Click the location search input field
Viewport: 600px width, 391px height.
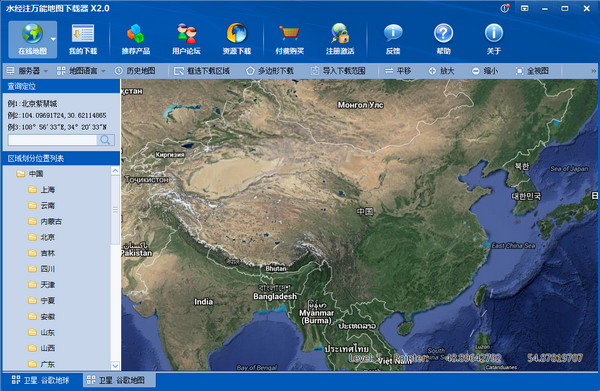(53, 140)
